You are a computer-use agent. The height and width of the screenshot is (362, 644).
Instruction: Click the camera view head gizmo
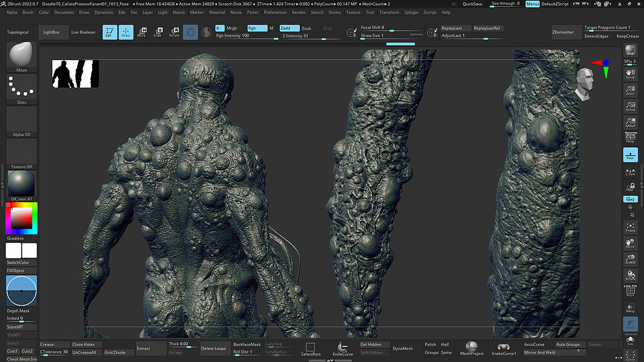585,84
